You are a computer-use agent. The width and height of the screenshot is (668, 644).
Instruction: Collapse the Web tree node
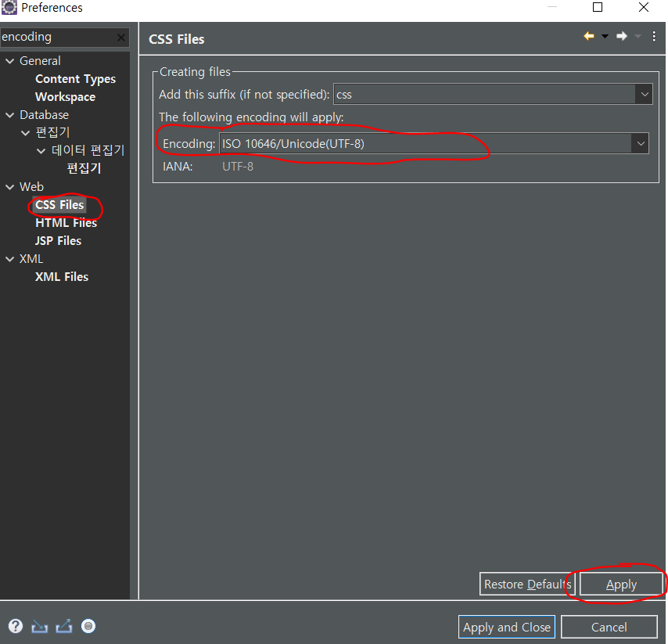coord(10,187)
